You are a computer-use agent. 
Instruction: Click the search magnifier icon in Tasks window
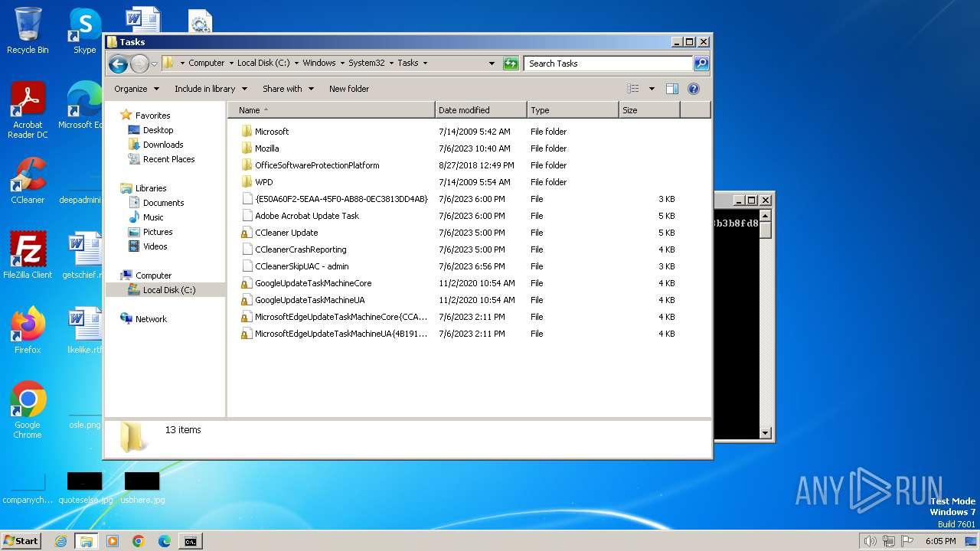pyautogui.click(x=701, y=64)
